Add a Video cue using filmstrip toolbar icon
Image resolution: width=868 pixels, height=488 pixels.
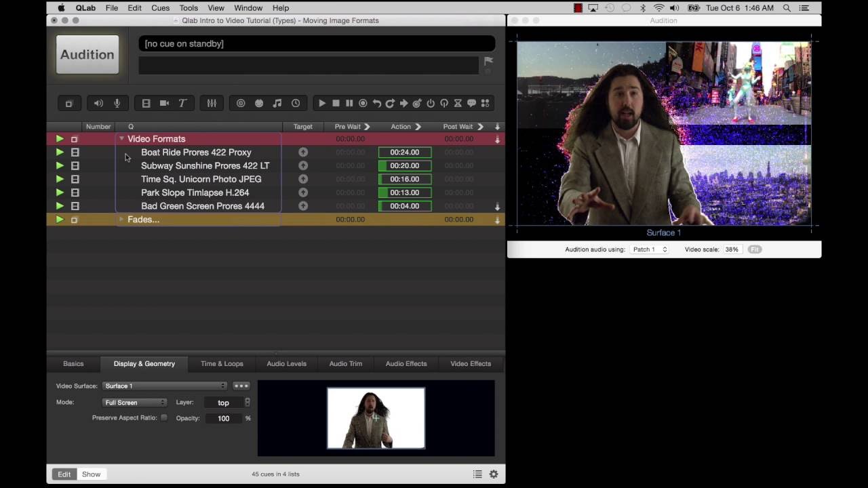(146, 104)
